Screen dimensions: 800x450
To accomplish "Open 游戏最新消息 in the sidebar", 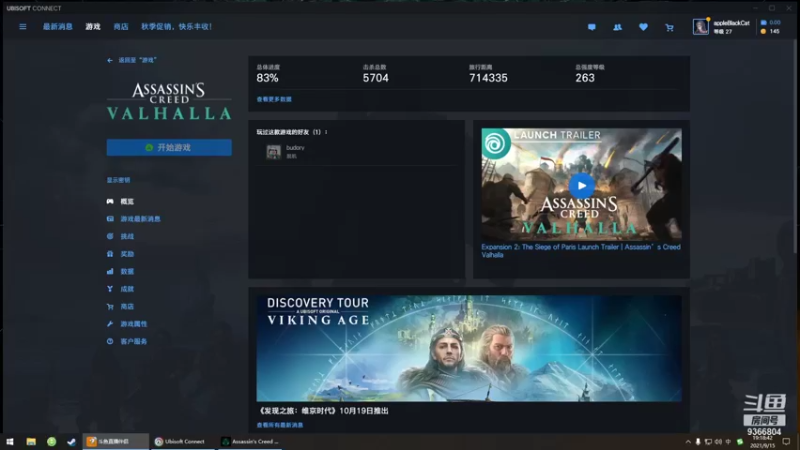I will [x=134, y=219].
